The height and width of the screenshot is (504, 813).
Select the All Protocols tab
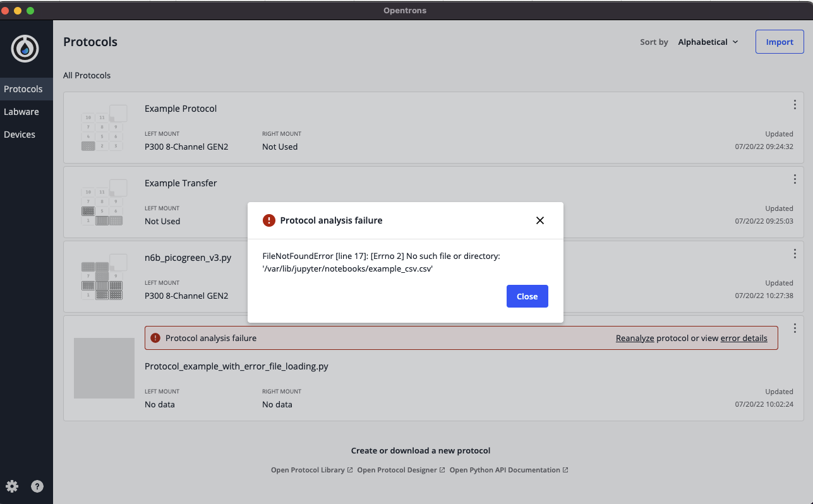[87, 75]
